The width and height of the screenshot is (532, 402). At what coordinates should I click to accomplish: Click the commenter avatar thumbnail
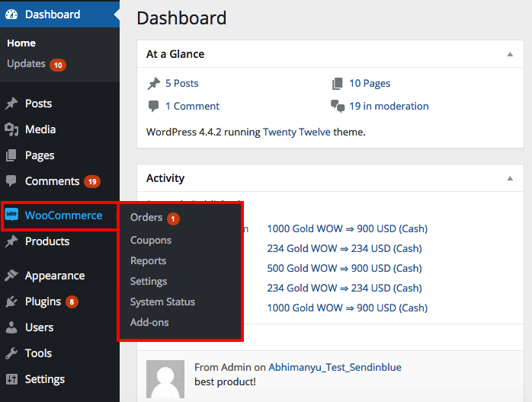[165, 379]
